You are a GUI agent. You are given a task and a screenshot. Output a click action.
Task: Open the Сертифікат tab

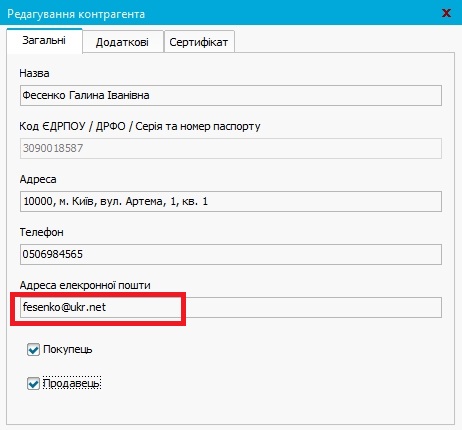[x=199, y=42]
